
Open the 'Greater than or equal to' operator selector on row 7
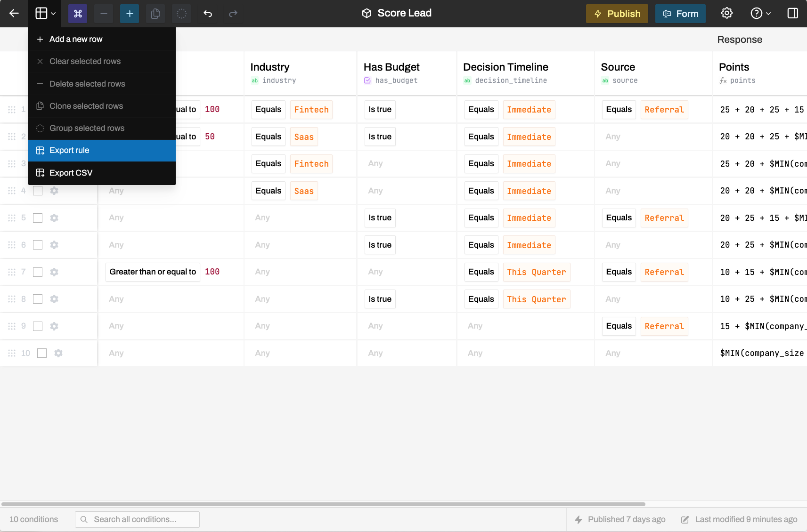(x=152, y=272)
